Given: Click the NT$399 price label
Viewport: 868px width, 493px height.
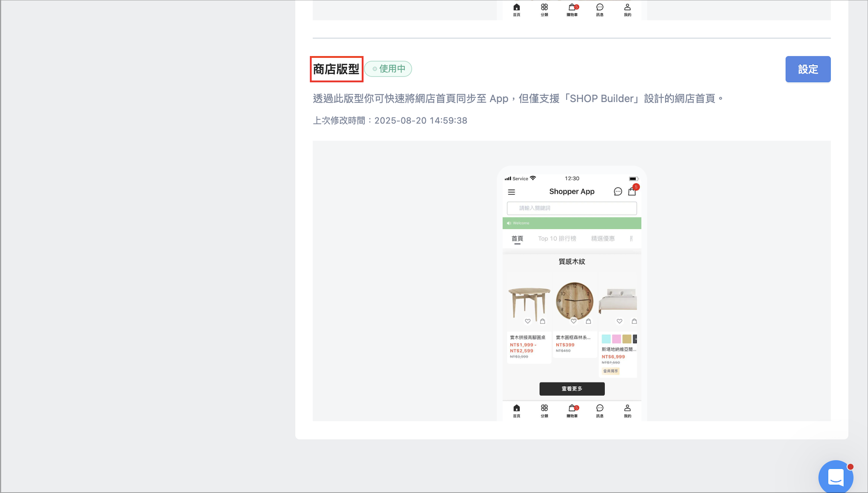Looking at the screenshot, I should tap(565, 345).
